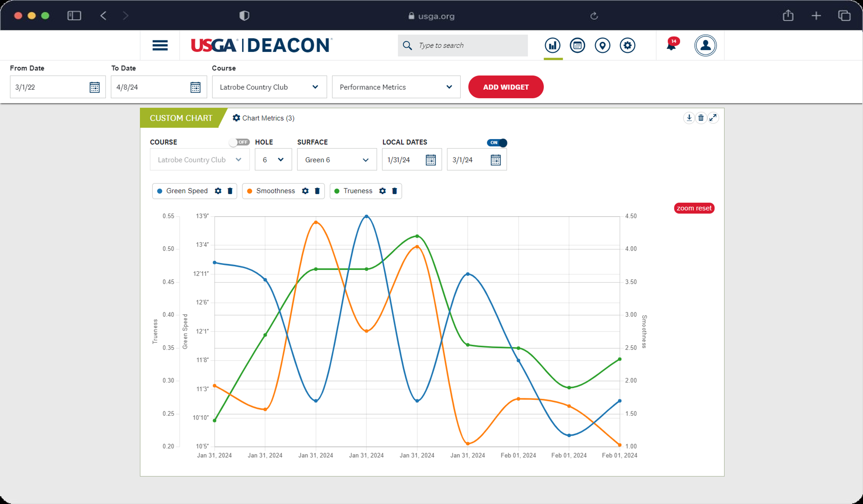The image size is (863, 504).
Task: Toggle Trueness series via green dot
Action: click(x=337, y=191)
